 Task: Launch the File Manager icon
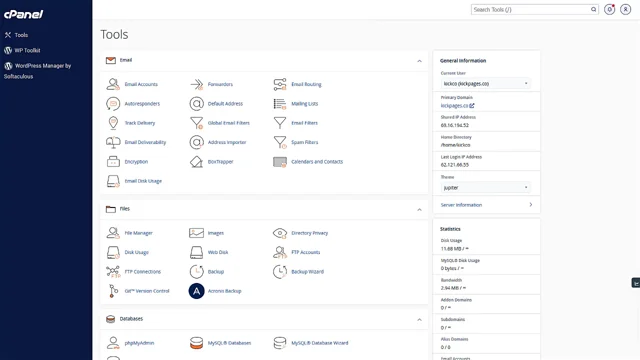(x=113, y=233)
